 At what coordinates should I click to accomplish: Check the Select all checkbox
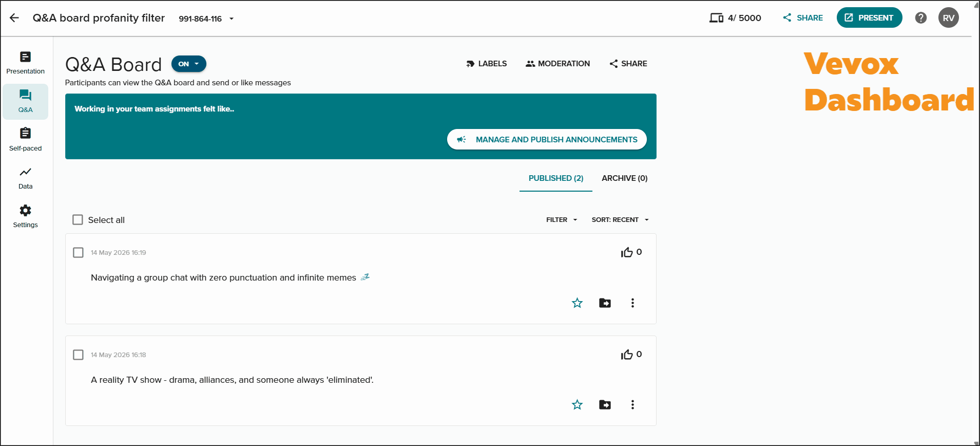(x=78, y=220)
